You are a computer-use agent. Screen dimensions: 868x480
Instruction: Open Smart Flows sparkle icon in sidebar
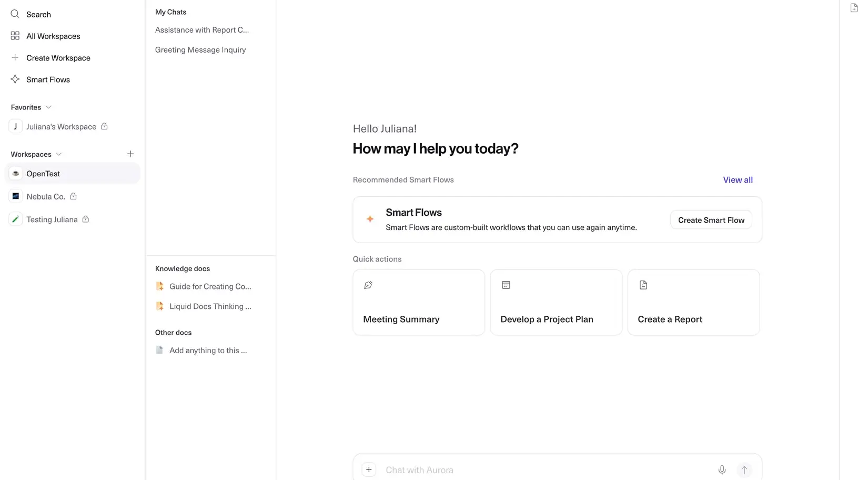pyautogui.click(x=15, y=79)
